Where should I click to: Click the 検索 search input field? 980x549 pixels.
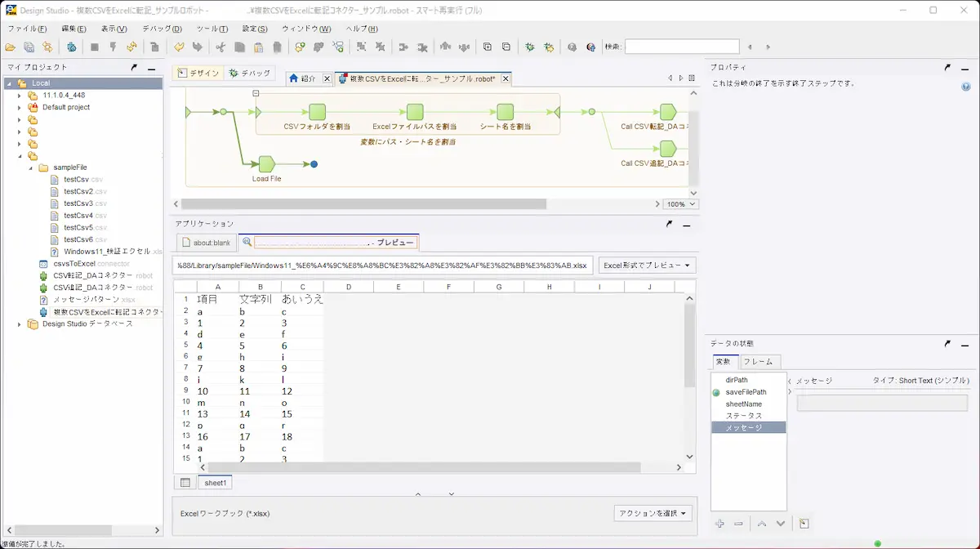tap(682, 47)
